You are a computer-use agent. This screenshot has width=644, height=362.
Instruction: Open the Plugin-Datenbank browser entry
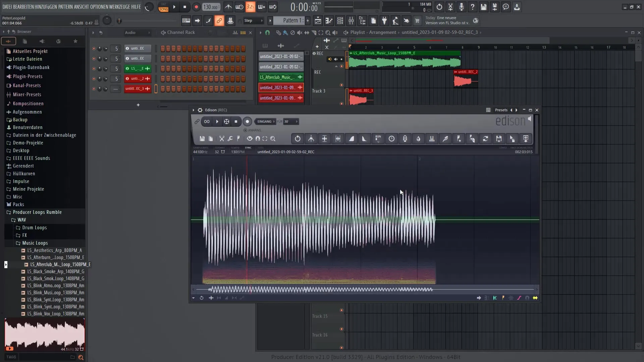(31, 67)
